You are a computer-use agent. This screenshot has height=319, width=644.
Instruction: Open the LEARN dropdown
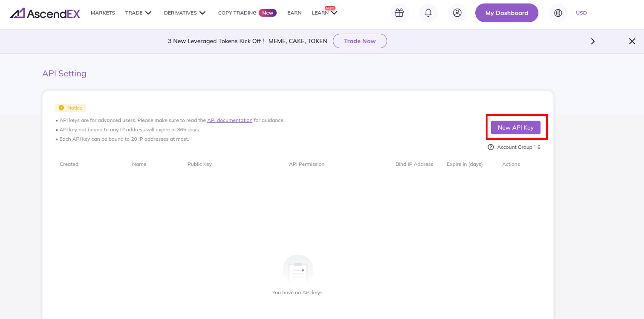pyautogui.click(x=324, y=13)
